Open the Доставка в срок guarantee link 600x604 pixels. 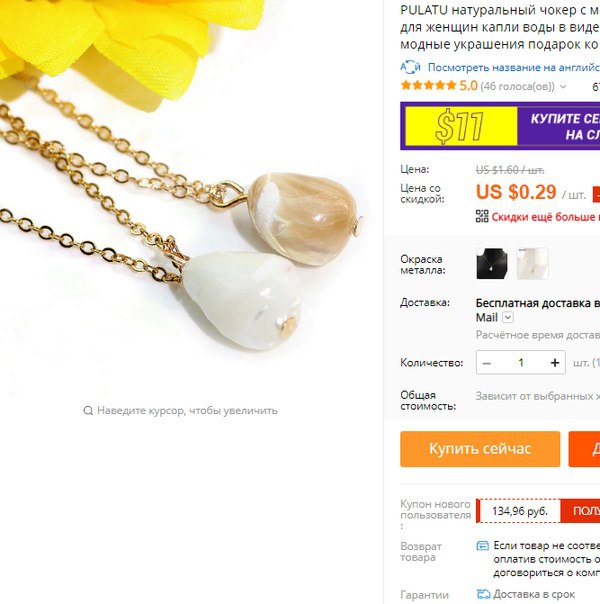(534, 594)
